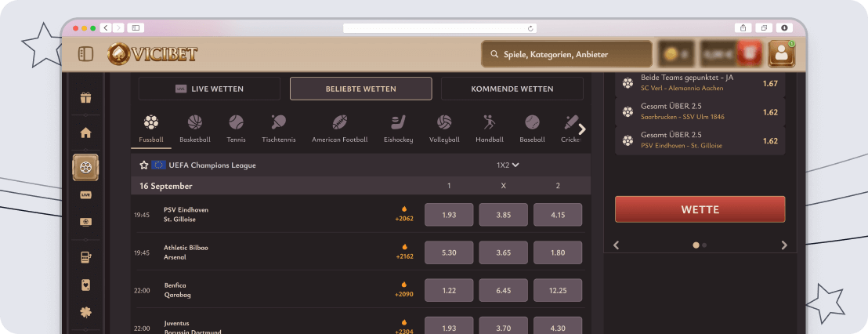Select American Football sport
The image size is (868, 334).
point(339,129)
